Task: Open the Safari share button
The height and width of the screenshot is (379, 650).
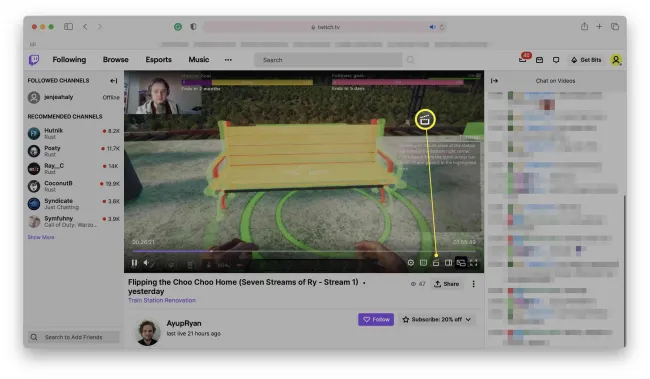Action: [x=584, y=27]
